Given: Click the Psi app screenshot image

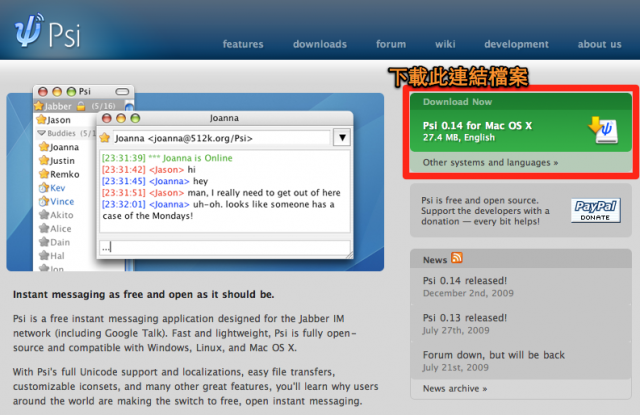Looking at the screenshot, I should coord(195,179).
